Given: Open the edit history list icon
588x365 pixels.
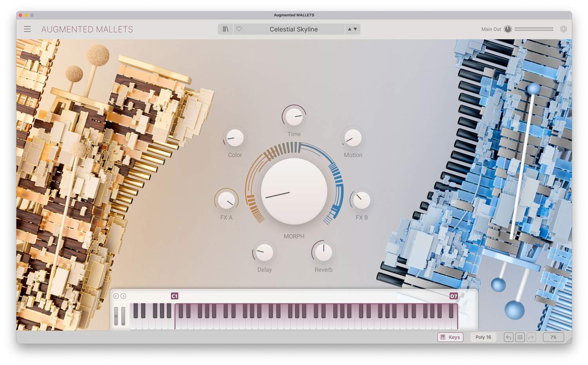Looking at the screenshot, I should pos(520,337).
